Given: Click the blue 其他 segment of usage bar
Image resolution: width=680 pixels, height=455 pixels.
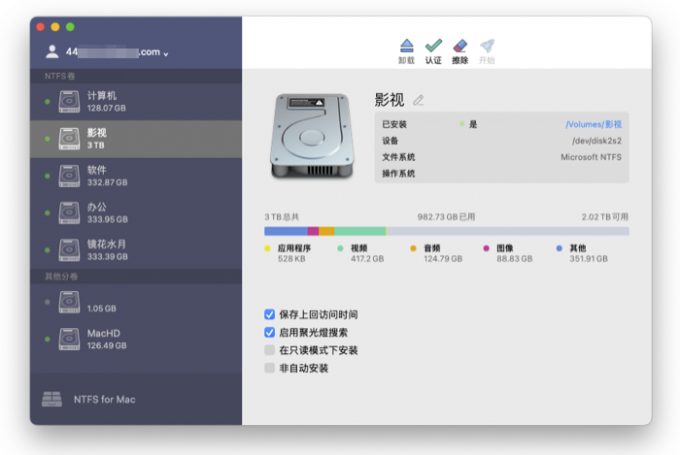Looking at the screenshot, I should click(286, 231).
